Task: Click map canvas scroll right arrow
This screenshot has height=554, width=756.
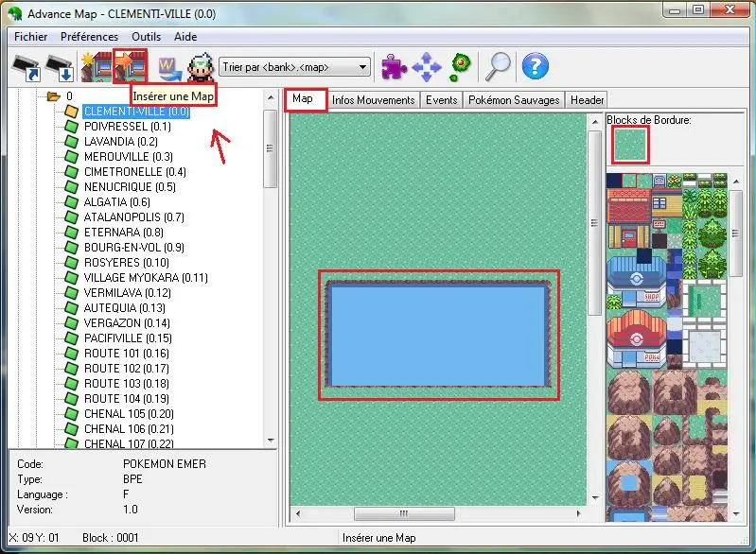Action: [x=578, y=513]
